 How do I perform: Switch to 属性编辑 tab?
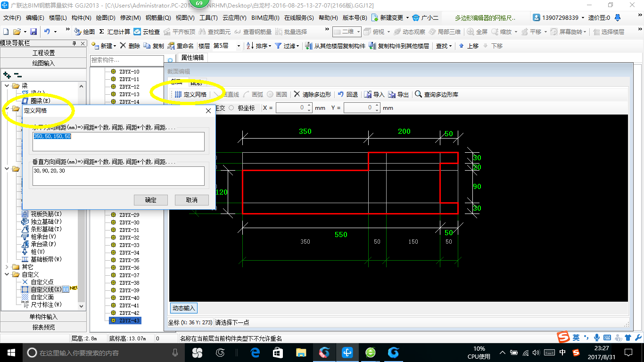pyautogui.click(x=192, y=58)
